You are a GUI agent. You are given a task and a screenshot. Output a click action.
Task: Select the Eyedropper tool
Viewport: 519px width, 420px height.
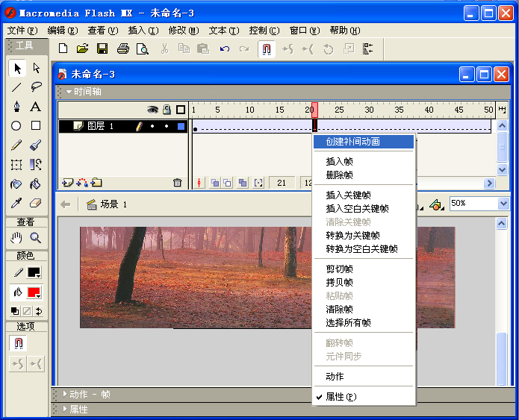click(x=16, y=203)
